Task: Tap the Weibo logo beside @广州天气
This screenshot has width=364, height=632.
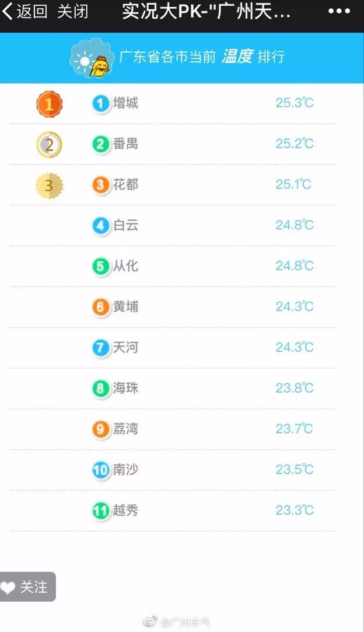Action: tap(150, 621)
